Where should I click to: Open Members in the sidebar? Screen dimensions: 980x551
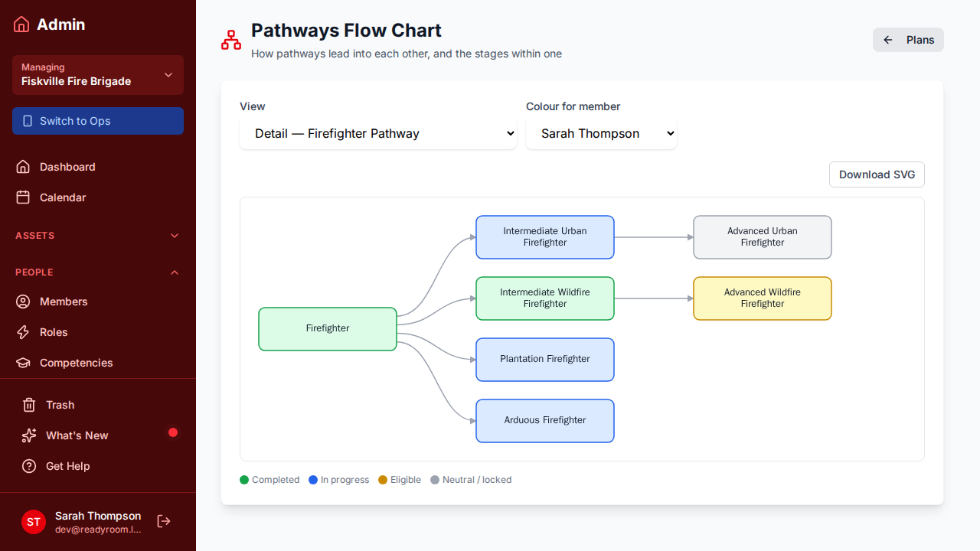click(x=98, y=302)
